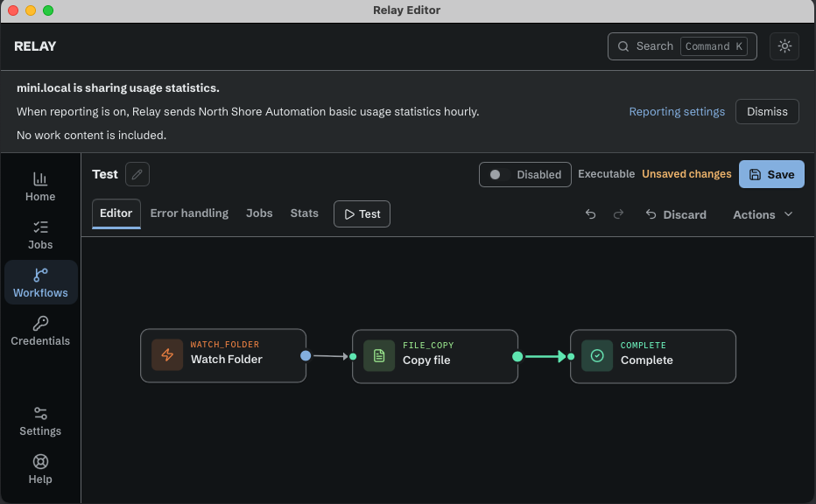Click Copy file input port dot

coord(353,356)
